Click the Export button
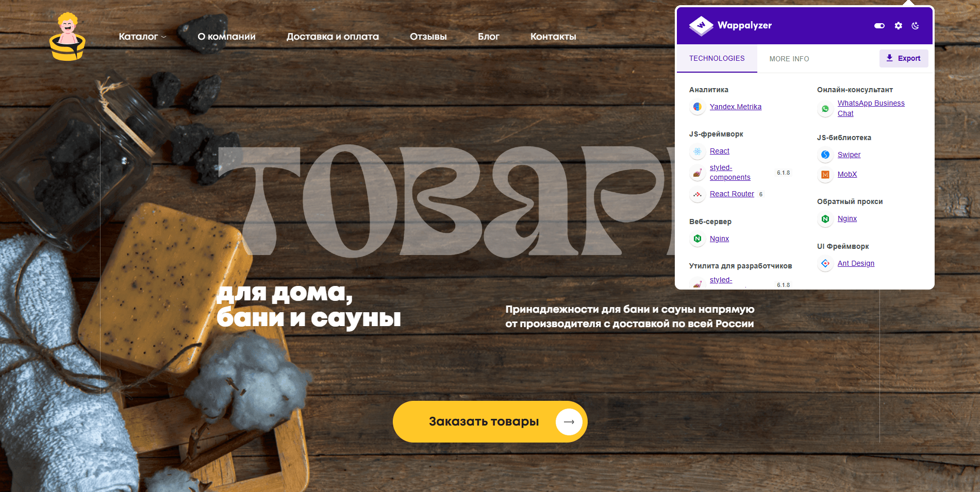The width and height of the screenshot is (980, 492). (904, 58)
